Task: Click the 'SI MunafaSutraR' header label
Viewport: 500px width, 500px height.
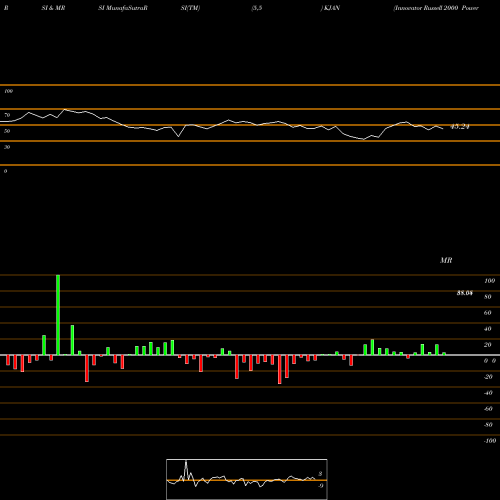Action: click(x=123, y=8)
